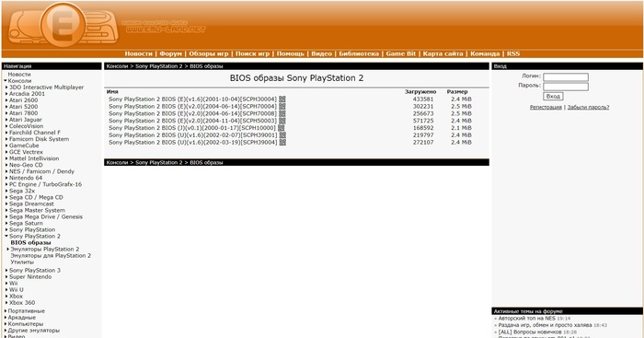Open Новости in navigation sidebar

[x=19, y=75]
